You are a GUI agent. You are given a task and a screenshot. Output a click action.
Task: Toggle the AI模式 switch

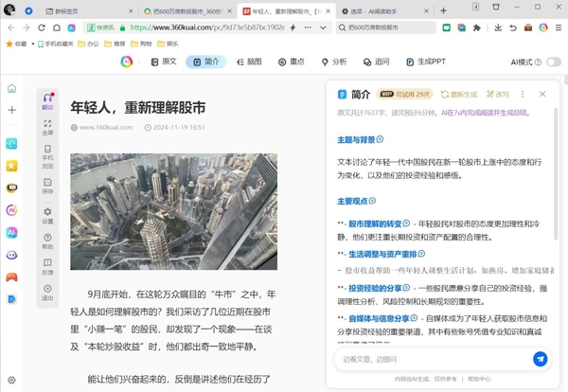pyautogui.click(x=554, y=62)
